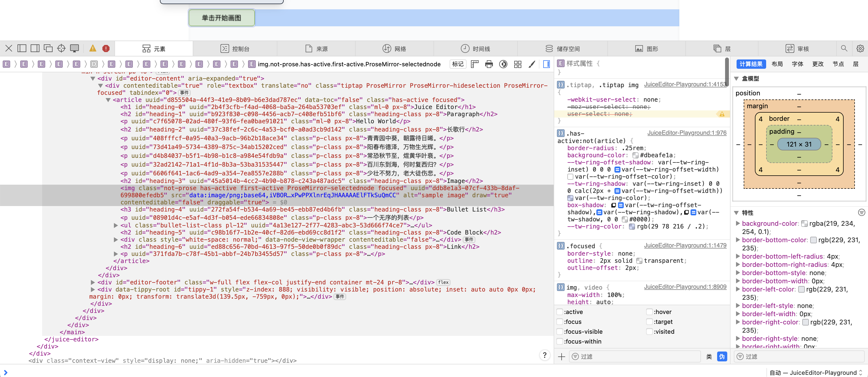Screen dimensions: 868x377
Task: Click the 标记 badges button
Action: pos(458,64)
